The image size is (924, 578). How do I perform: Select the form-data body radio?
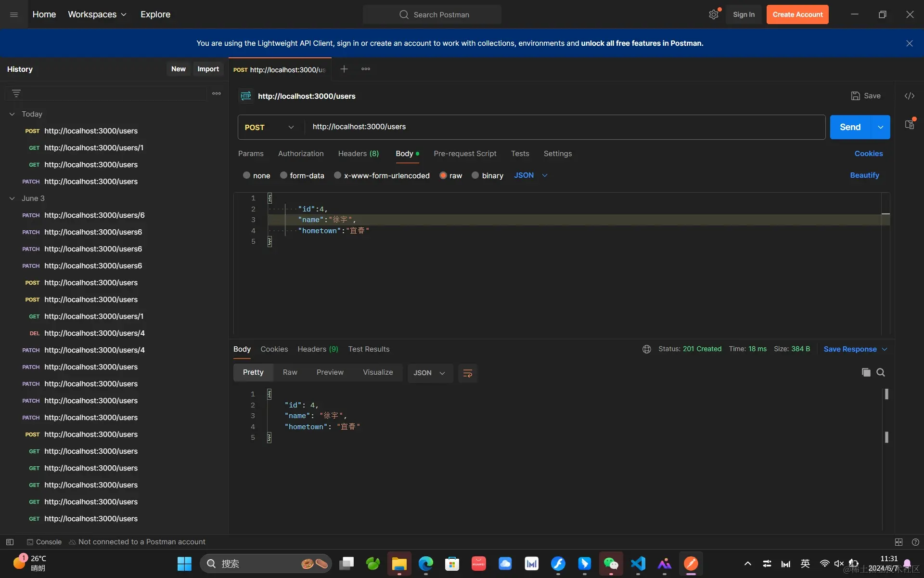coord(283,175)
